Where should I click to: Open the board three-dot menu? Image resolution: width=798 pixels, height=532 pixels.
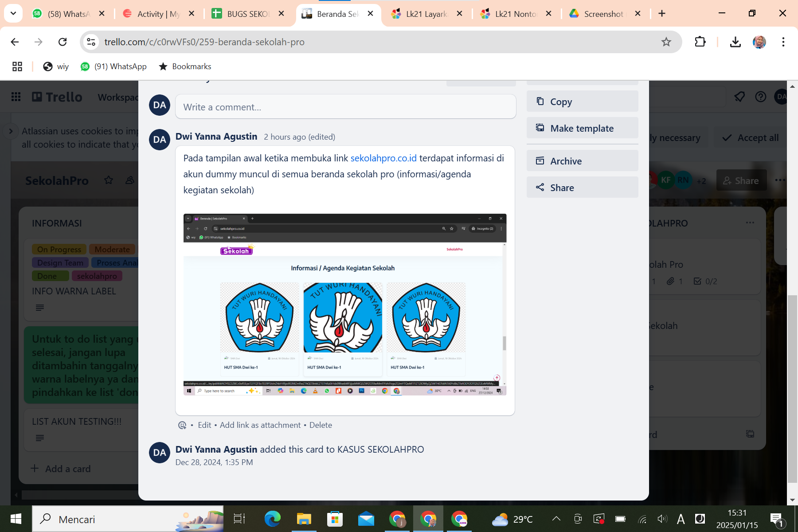tap(780, 180)
